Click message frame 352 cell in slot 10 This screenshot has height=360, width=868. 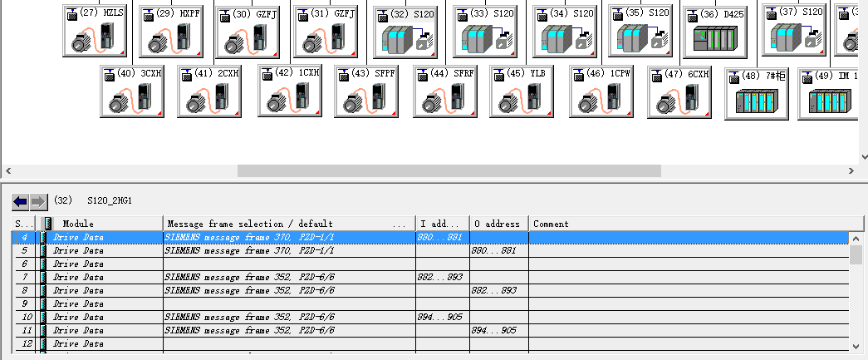pos(289,318)
